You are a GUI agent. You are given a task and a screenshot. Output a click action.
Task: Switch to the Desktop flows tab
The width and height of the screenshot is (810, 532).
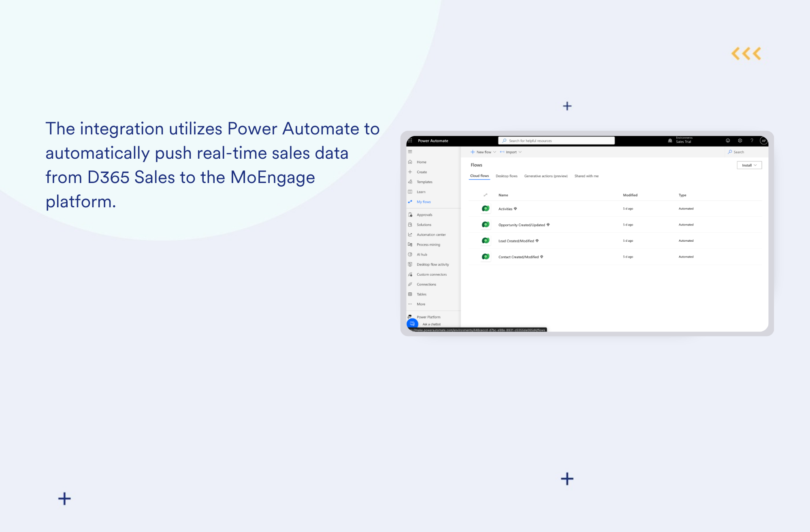pos(507,176)
